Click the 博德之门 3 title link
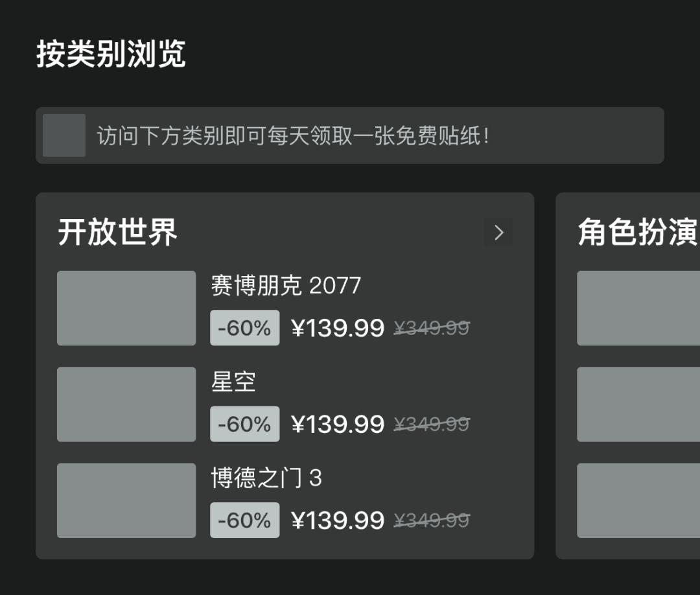The height and width of the screenshot is (595, 700). point(266,478)
